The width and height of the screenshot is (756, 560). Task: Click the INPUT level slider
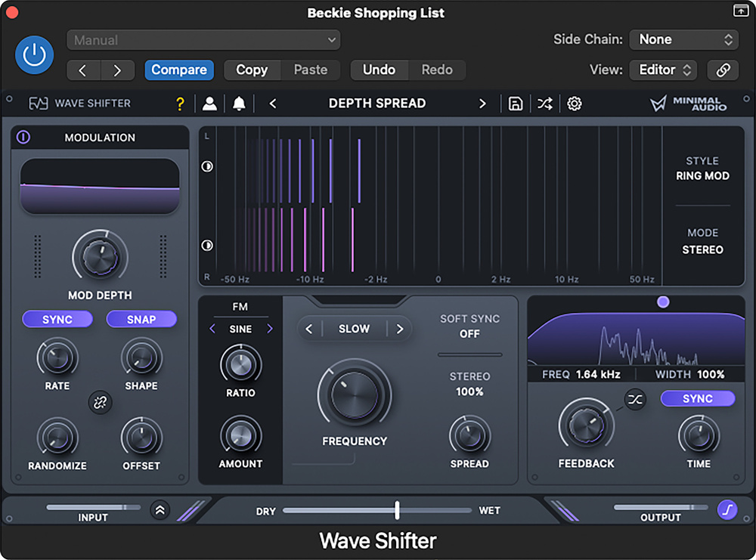[93, 507]
